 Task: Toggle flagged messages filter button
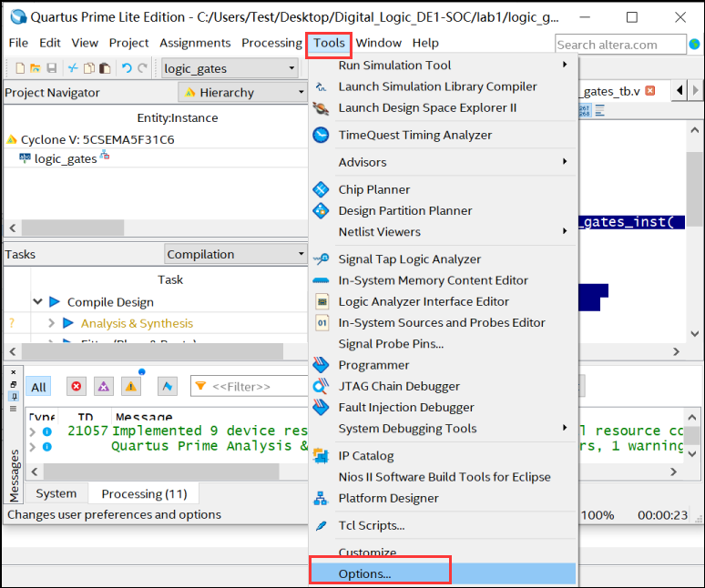[168, 386]
